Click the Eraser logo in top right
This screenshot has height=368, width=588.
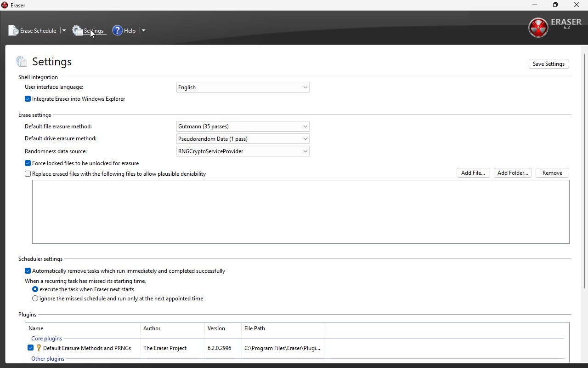pos(538,28)
